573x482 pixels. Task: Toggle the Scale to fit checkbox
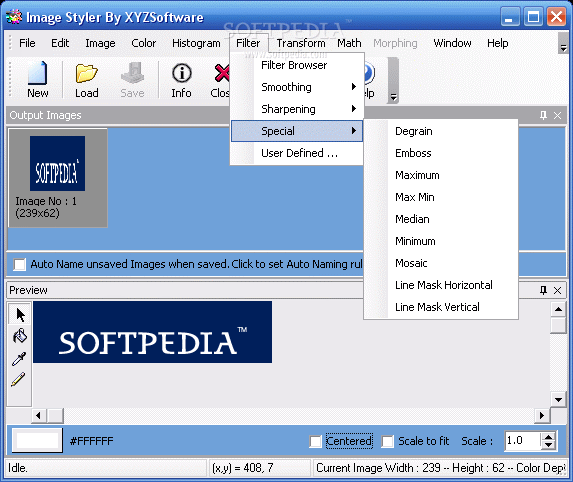pyautogui.click(x=388, y=441)
